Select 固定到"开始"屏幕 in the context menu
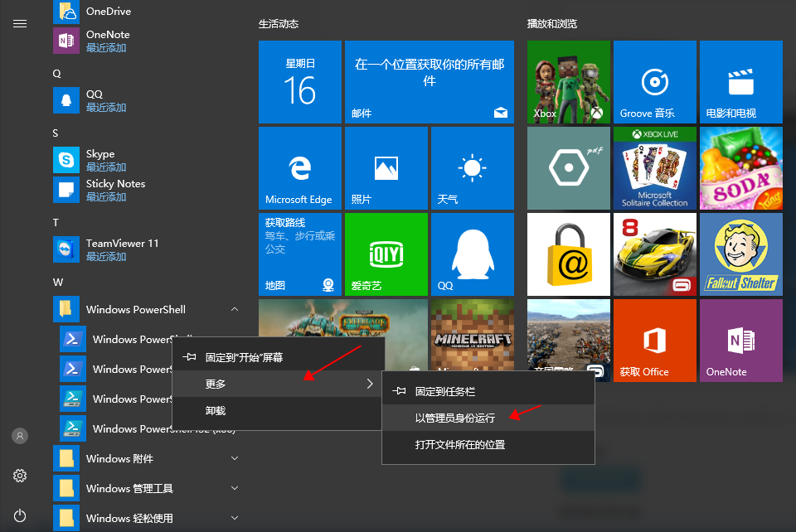This screenshot has height=532, width=796. [279, 357]
